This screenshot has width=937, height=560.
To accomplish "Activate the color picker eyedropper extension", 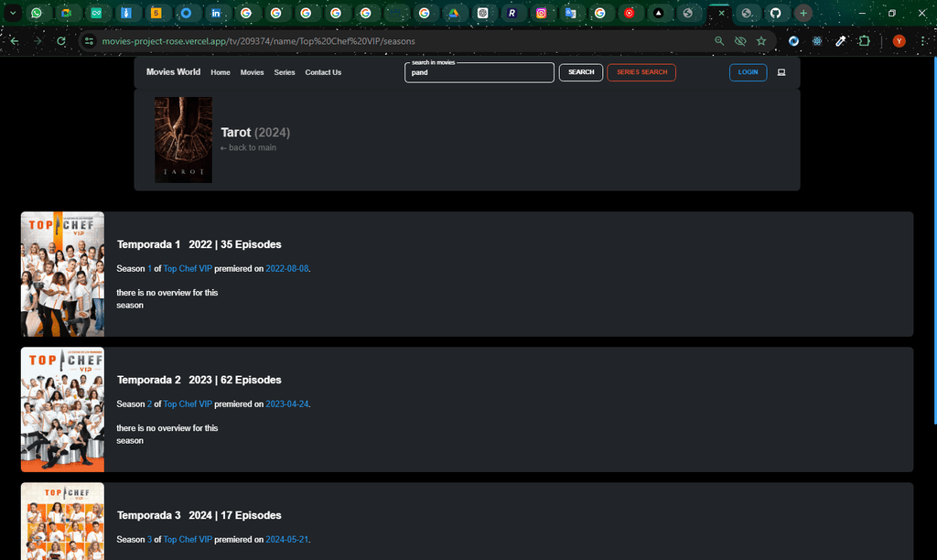I will pyautogui.click(x=841, y=41).
